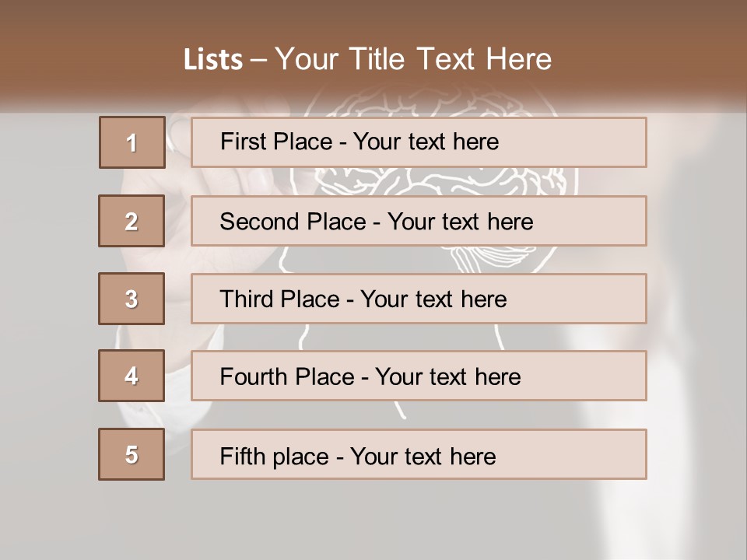Click the bold word Lists in title
The height and width of the screenshot is (560, 747).
tap(213, 60)
